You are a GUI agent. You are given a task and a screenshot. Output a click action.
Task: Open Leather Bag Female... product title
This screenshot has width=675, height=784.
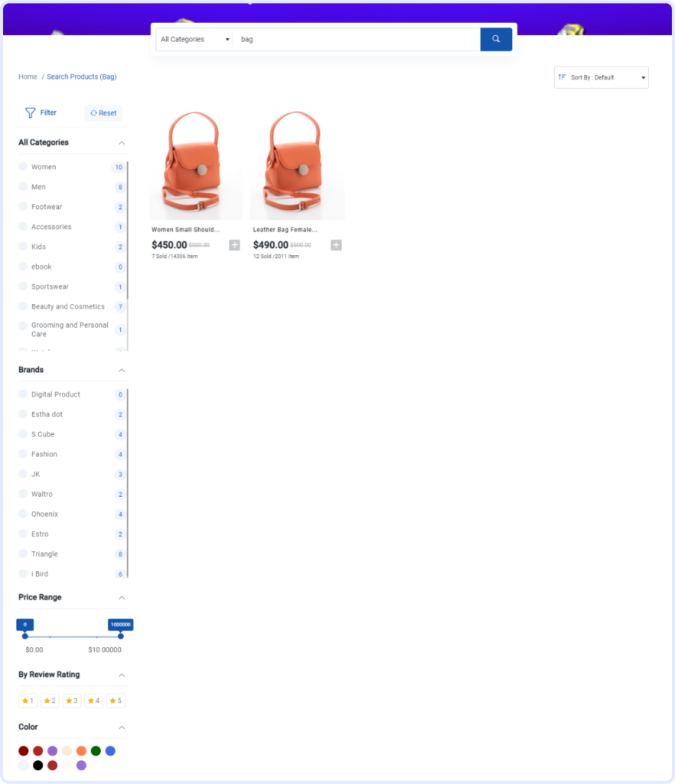285,230
